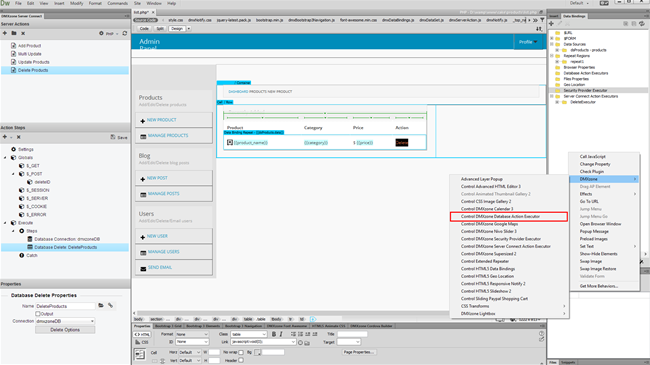Add a new server action with the plus icon

5,33
